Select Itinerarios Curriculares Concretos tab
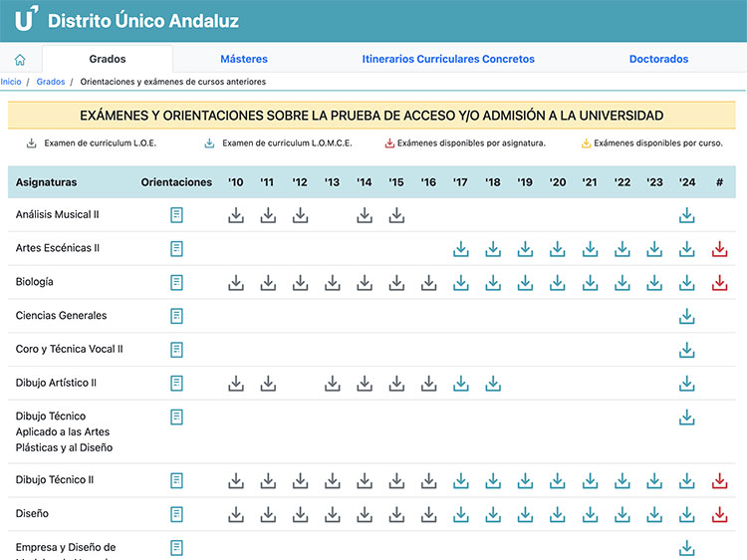Screen dimensions: 747x560 448,59
